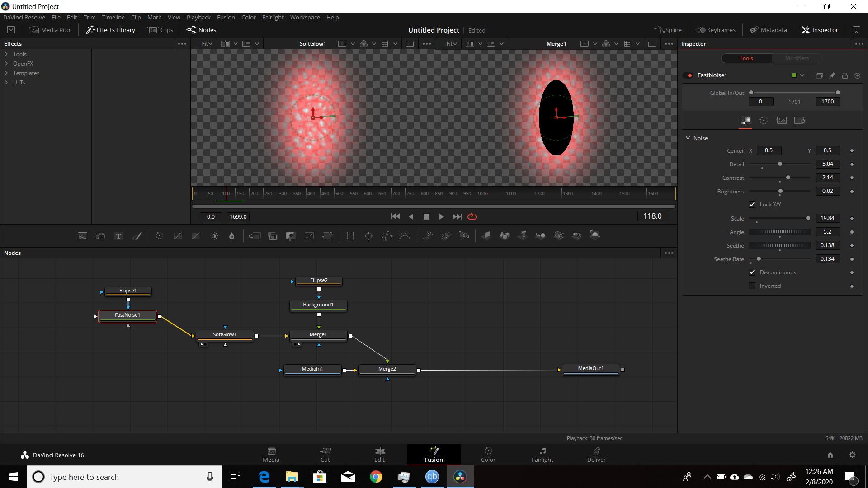Lock the FastNoise1 tool in Inspector

coord(844,75)
